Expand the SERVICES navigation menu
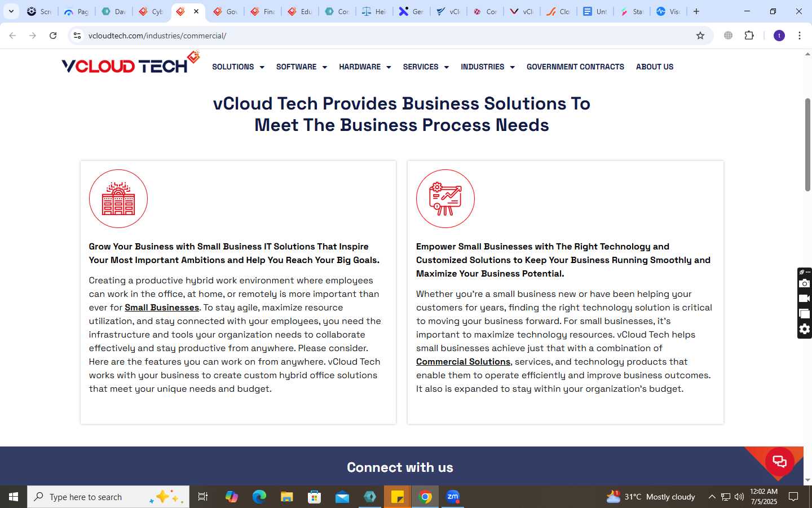Viewport: 812px width, 508px height. tap(426, 67)
